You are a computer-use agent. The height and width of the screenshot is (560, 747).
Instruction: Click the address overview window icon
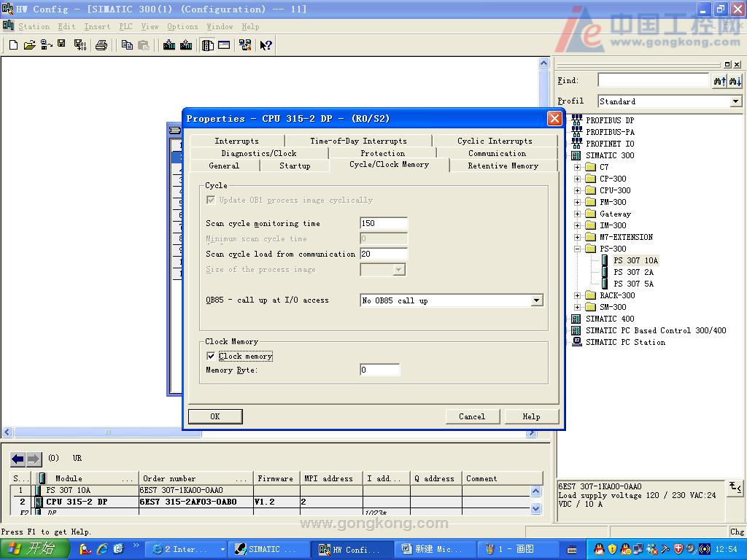pyautogui.click(x=224, y=45)
